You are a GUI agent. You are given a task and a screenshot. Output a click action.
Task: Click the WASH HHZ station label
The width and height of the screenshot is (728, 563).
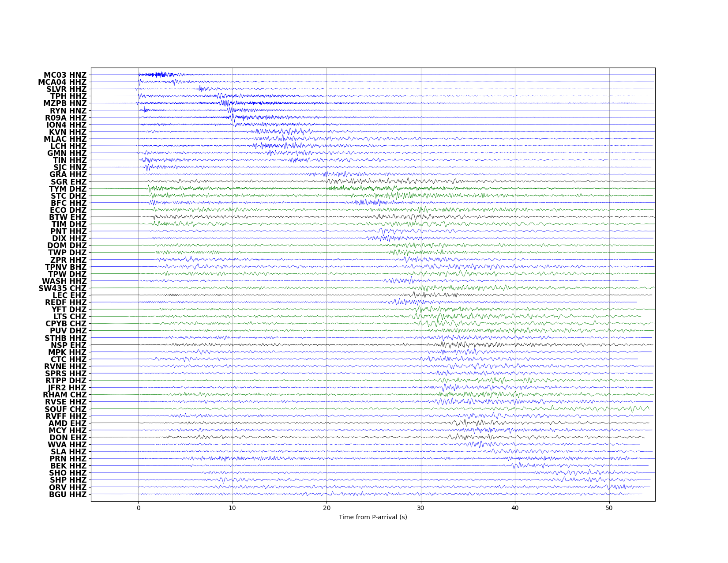tap(64, 281)
